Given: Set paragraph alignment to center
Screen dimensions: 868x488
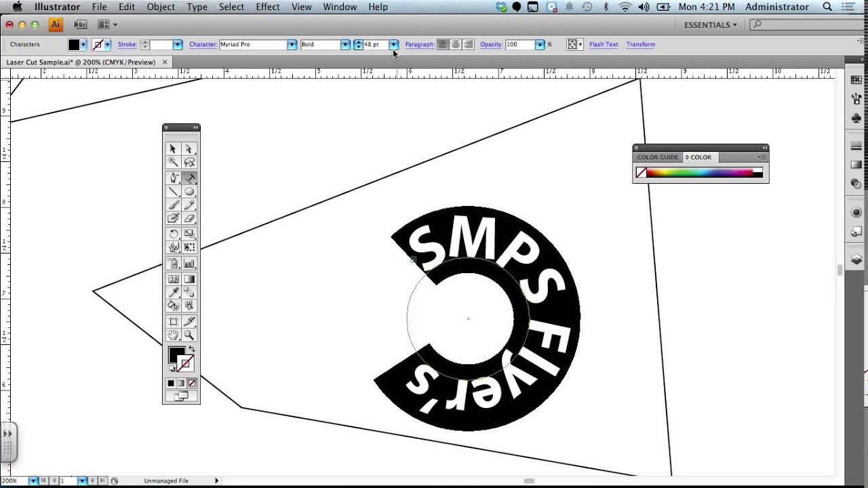Looking at the screenshot, I should 456,45.
